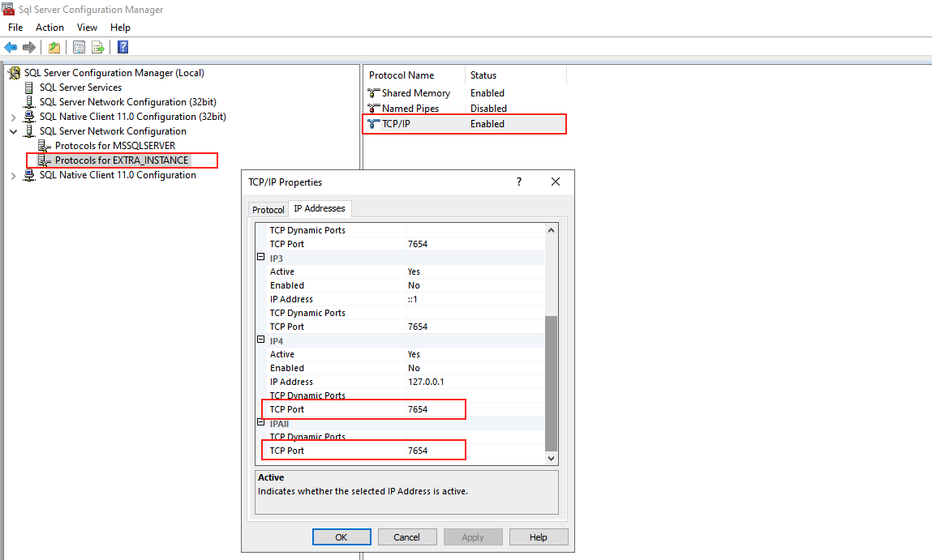
Task: Open the Help menu
Action: (120, 28)
